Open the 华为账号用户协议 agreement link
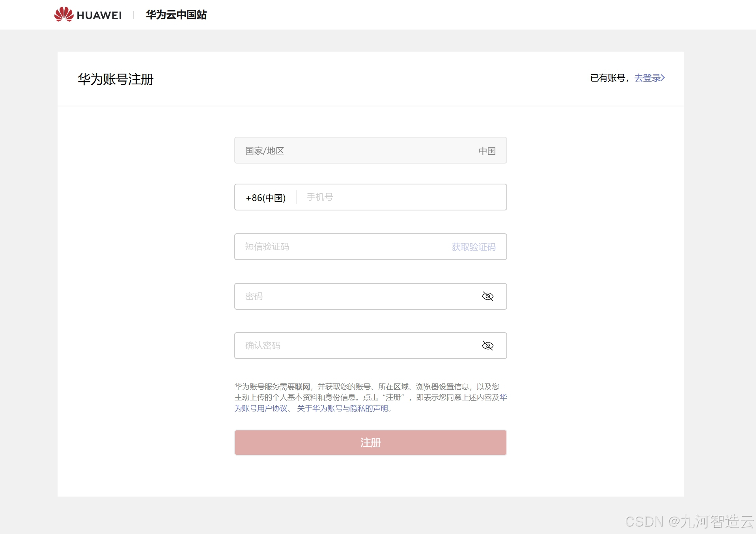Screen dimensions: 756x534 (x=261, y=408)
